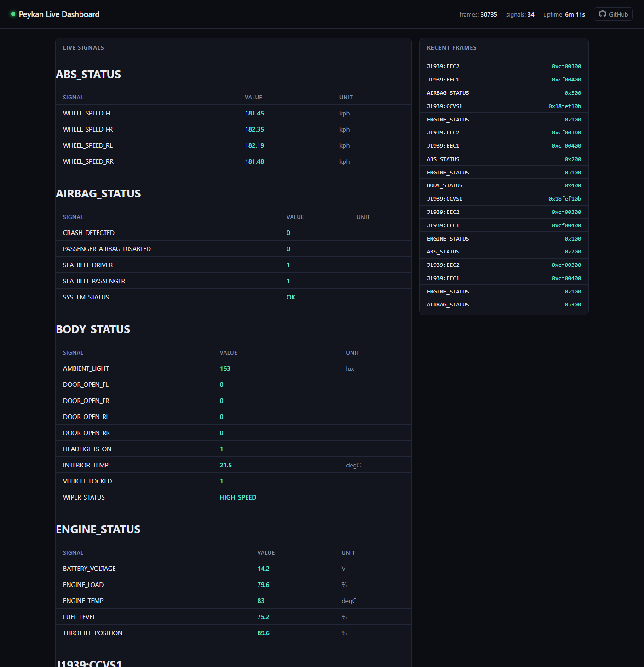644x667 pixels.
Task: Click the uptime: 6m 11s indicator
Action: pyautogui.click(x=564, y=15)
